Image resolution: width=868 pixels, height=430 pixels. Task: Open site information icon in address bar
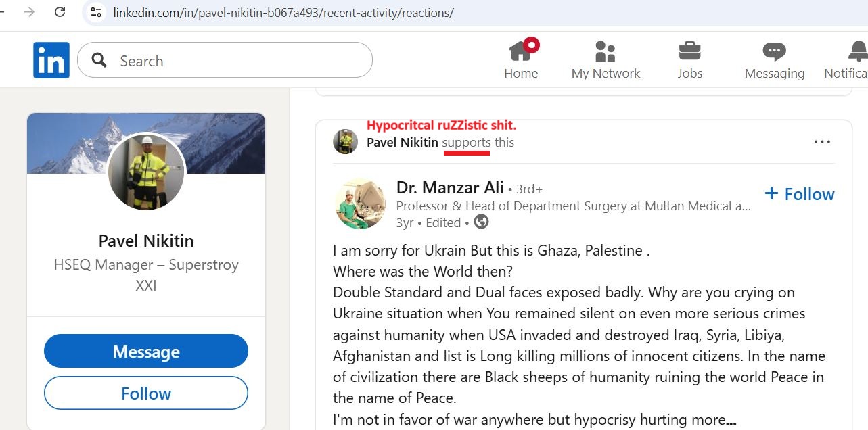(x=96, y=12)
